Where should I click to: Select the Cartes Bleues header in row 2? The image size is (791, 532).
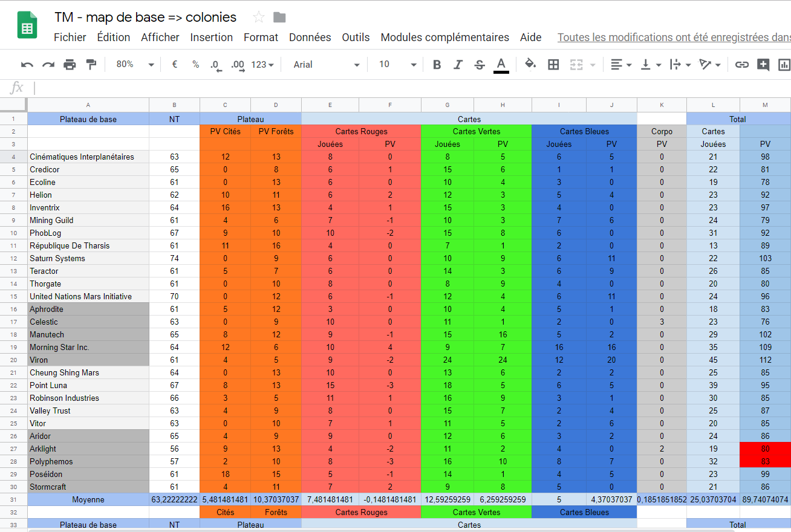click(584, 131)
